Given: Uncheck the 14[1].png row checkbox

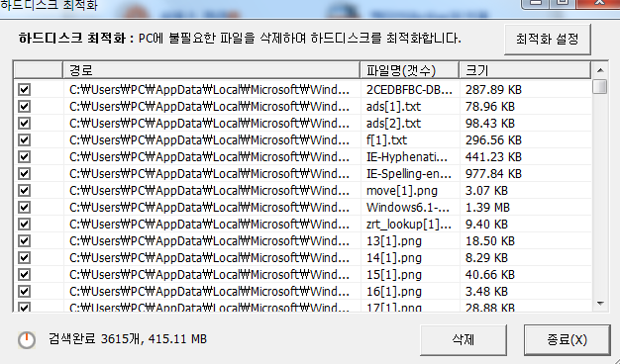Looking at the screenshot, I should [x=24, y=257].
